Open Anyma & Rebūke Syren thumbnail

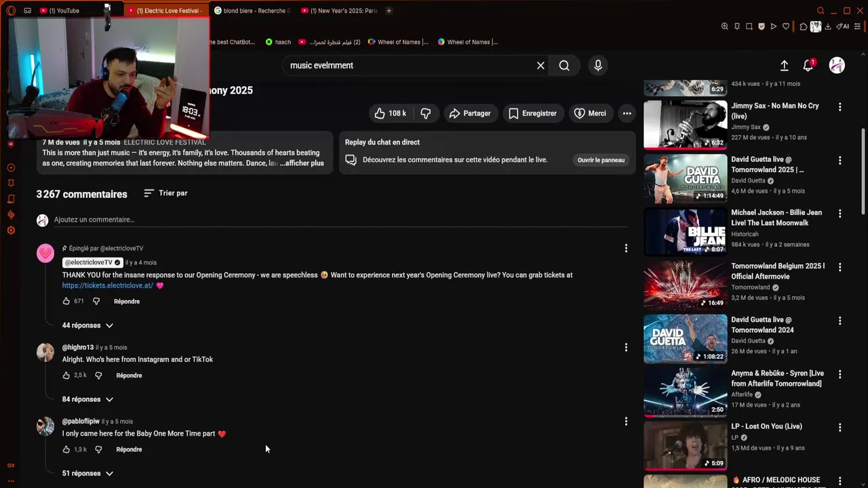pyautogui.click(x=685, y=392)
